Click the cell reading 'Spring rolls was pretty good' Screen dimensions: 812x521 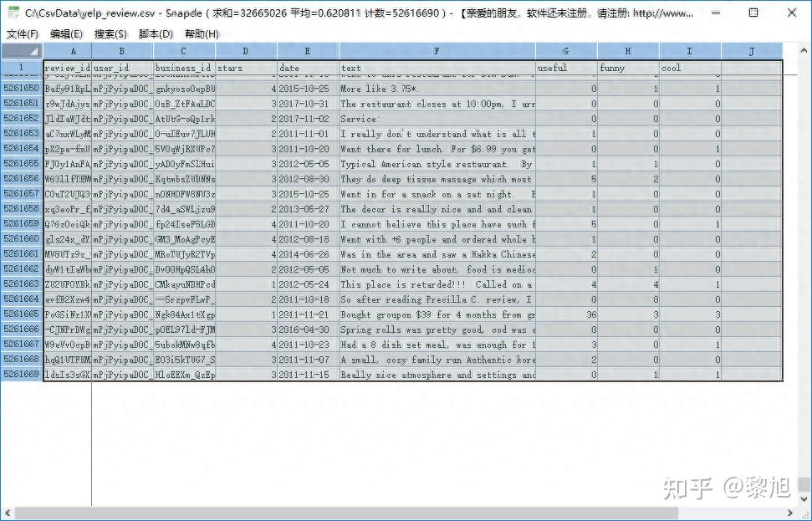[x=437, y=329]
